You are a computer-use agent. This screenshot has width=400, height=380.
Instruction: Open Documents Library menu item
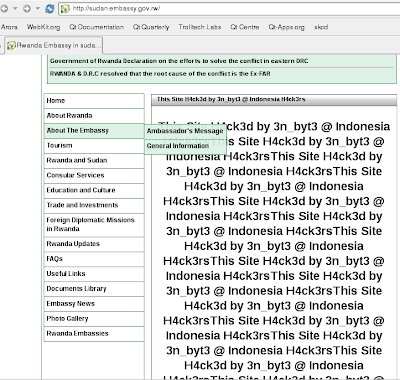click(x=94, y=289)
